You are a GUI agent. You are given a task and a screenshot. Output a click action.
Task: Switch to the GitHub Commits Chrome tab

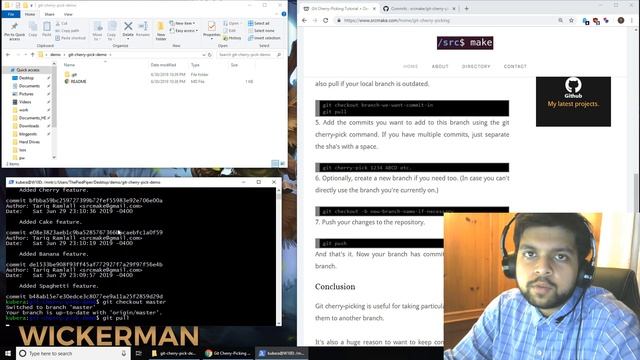pos(420,8)
